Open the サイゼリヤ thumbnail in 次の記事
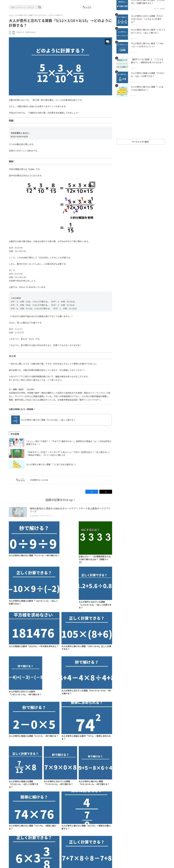This screenshot has height=868, width=174. click(17, 453)
